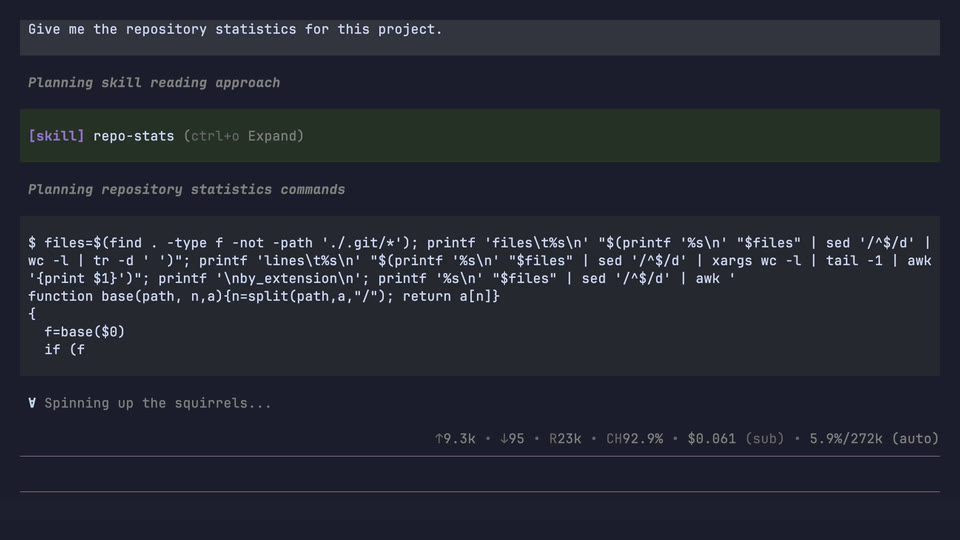This screenshot has height=540, width=960.
Task: Focus the prompt input field at bottom
Action: click(479, 474)
